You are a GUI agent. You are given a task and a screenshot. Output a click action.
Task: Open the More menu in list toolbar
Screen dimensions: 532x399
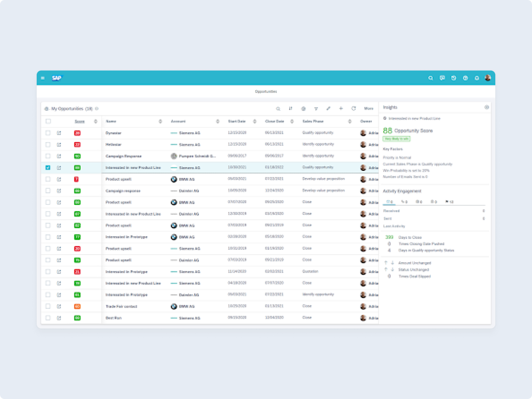369,109
